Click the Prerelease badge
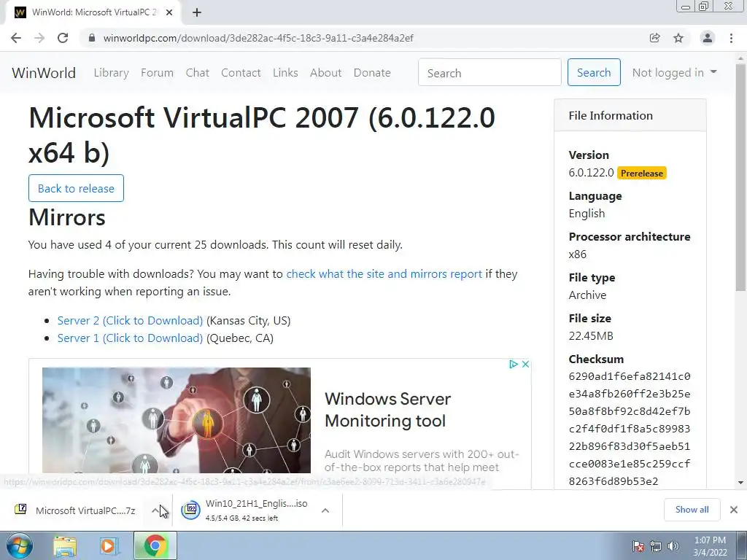This screenshot has height=560, width=747. (641, 174)
